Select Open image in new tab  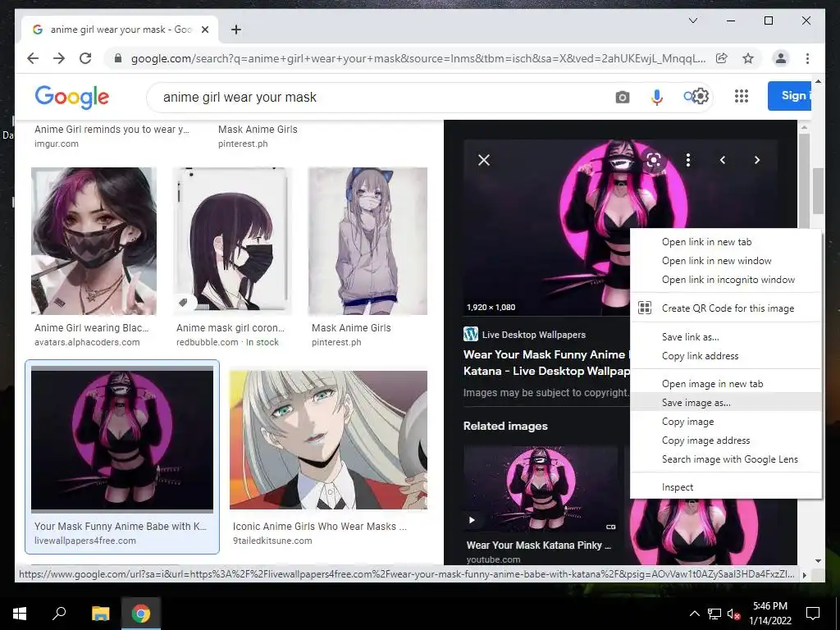pyautogui.click(x=726, y=384)
